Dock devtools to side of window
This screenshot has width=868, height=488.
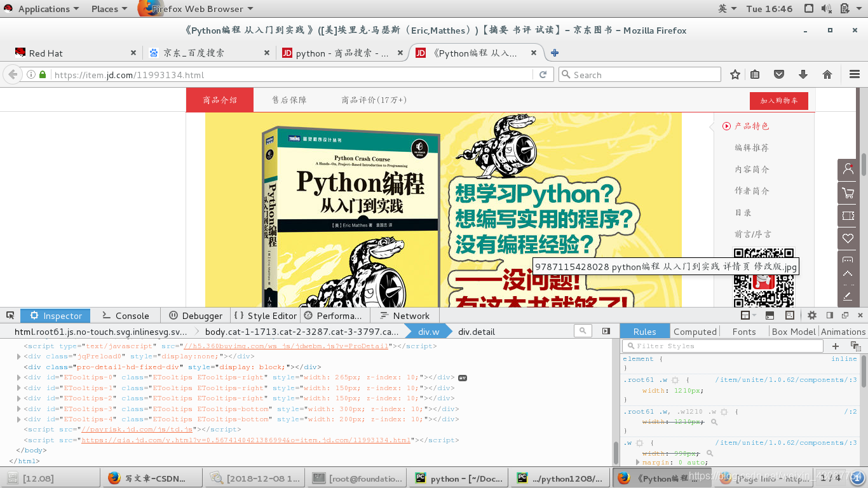pos(829,315)
